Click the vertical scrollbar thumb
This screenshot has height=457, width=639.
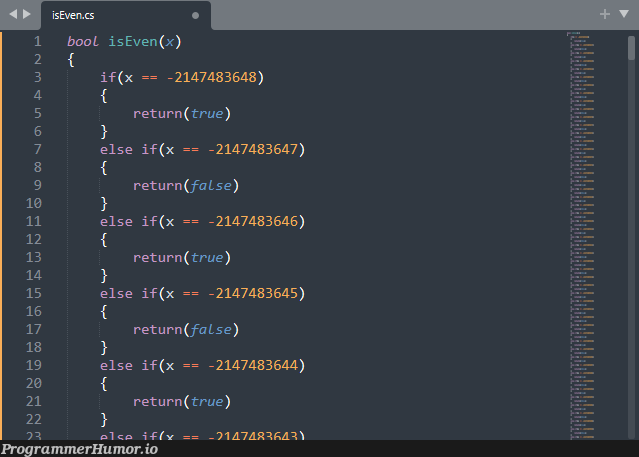pos(631,48)
